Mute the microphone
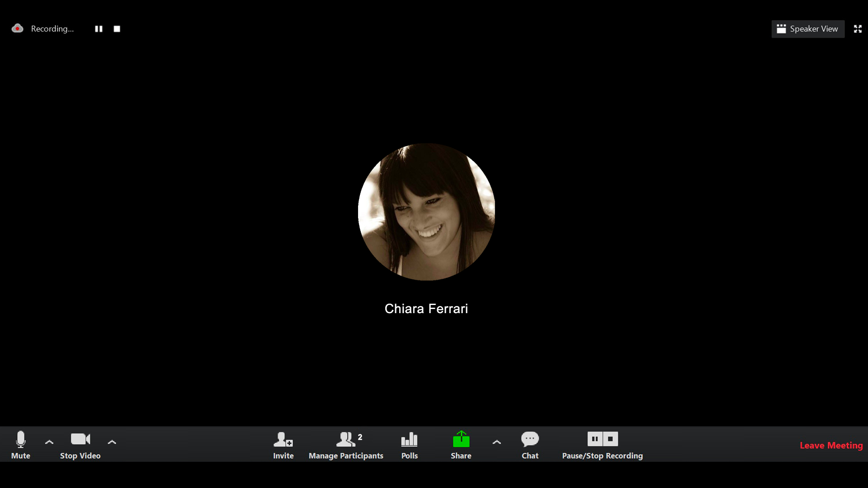 click(20, 439)
